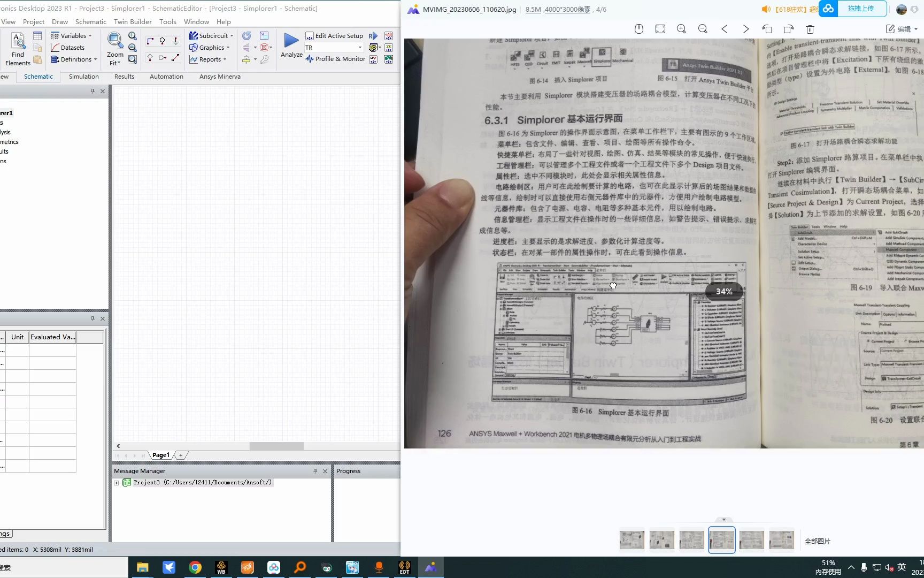Open Edit Active Setup
The width and height of the screenshot is (924, 578).
tap(334, 36)
